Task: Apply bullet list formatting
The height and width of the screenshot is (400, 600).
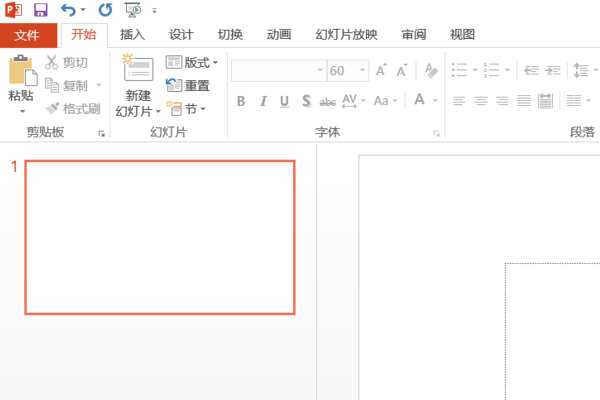Action: tap(460, 70)
